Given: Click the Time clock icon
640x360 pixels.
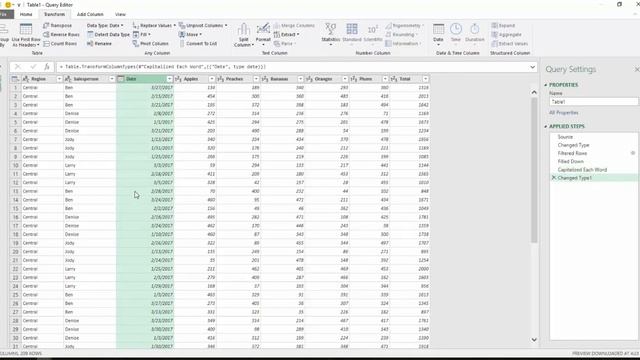Looking at the screenshot, I should click(x=456, y=29).
